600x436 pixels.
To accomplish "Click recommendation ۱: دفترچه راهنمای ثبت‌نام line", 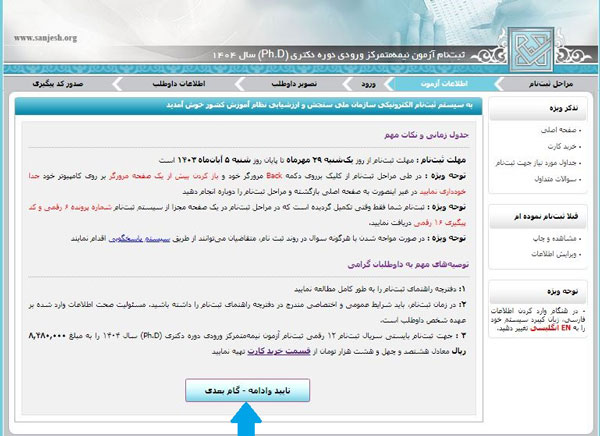I will (x=380, y=289).
